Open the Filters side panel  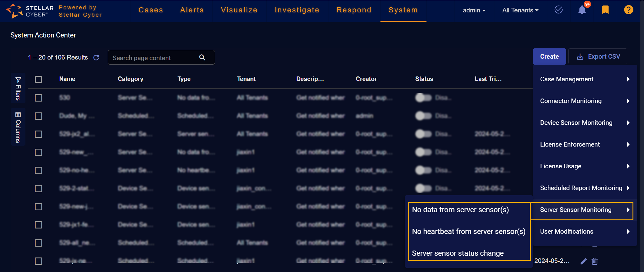[18, 89]
